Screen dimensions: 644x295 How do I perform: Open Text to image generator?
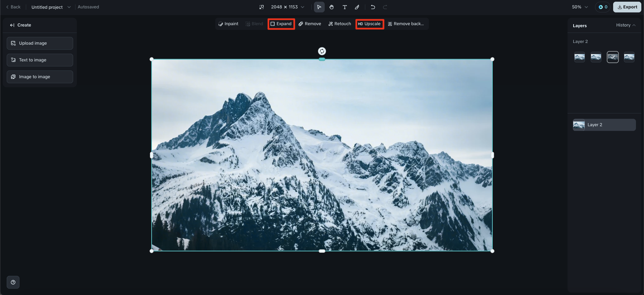pyautogui.click(x=40, y=60)
